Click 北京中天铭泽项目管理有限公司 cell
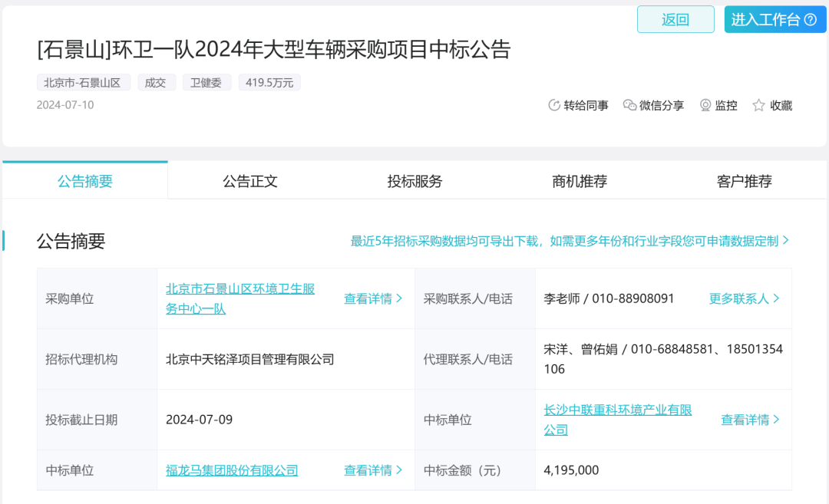This screenshot has height=504, width=829. (286, 359)
